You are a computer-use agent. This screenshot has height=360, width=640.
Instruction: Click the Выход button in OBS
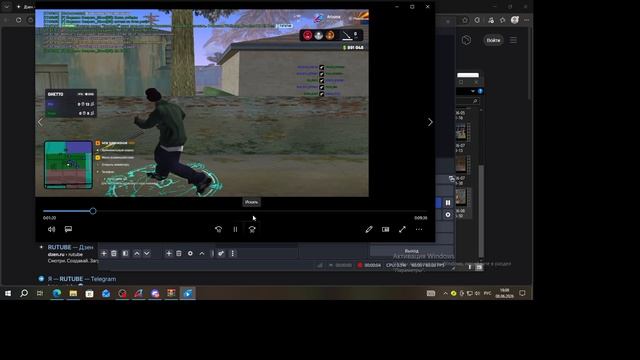click(411, 251)
